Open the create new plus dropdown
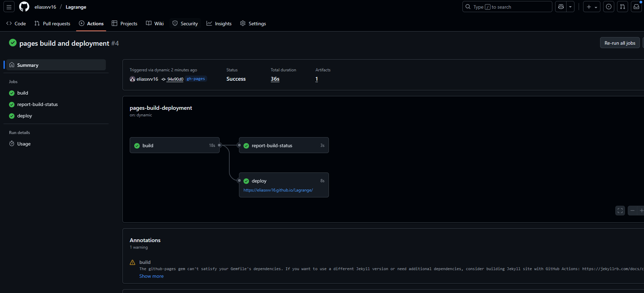644x293 pixels. tap(591, 7)
